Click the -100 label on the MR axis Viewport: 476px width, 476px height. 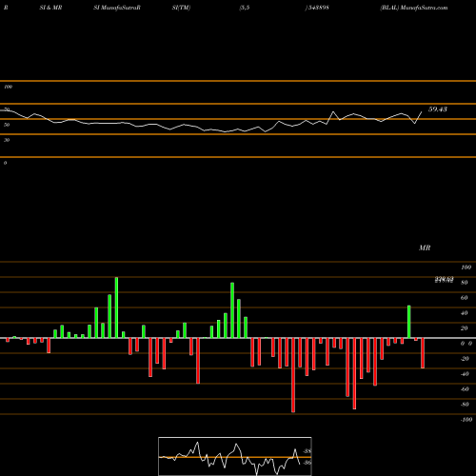[x=466, y=420]
